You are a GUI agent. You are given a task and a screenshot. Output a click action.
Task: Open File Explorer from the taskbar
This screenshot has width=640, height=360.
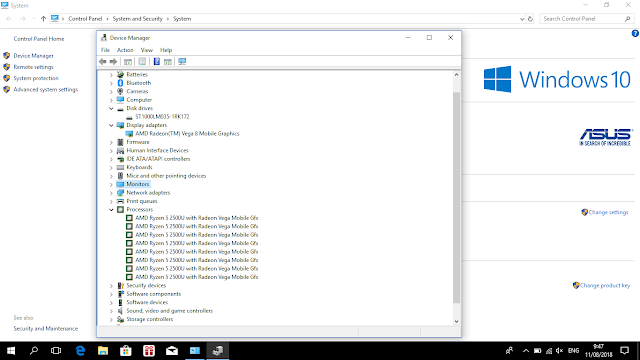pos(103,351)
